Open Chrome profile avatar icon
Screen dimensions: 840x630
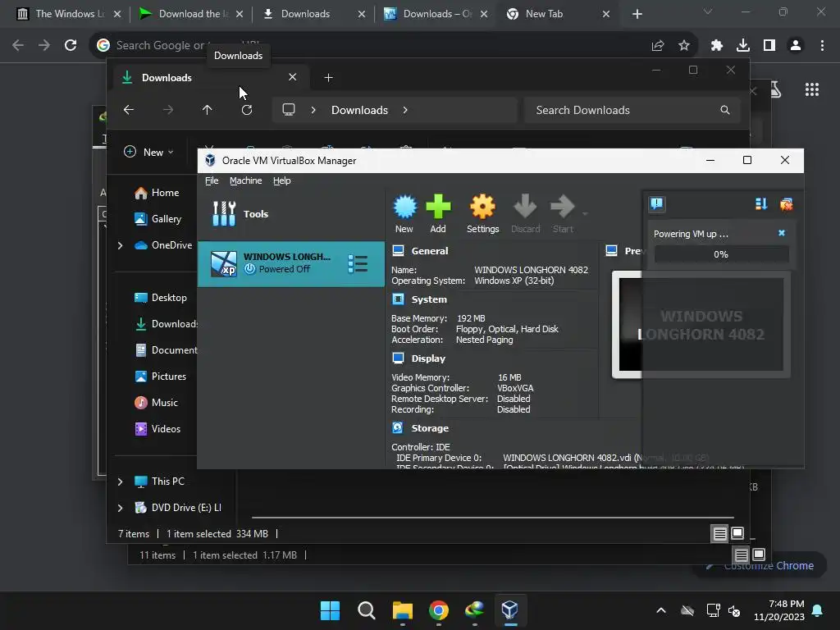tap(796, 46)
